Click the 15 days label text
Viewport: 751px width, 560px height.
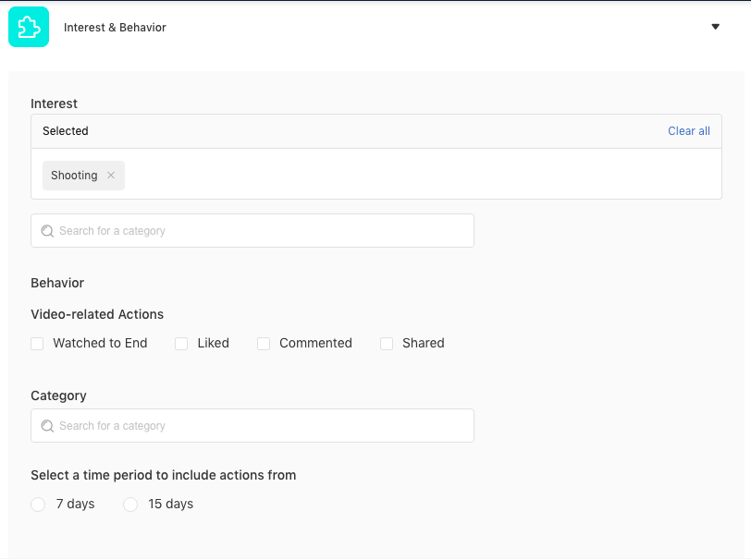point(170,504)
